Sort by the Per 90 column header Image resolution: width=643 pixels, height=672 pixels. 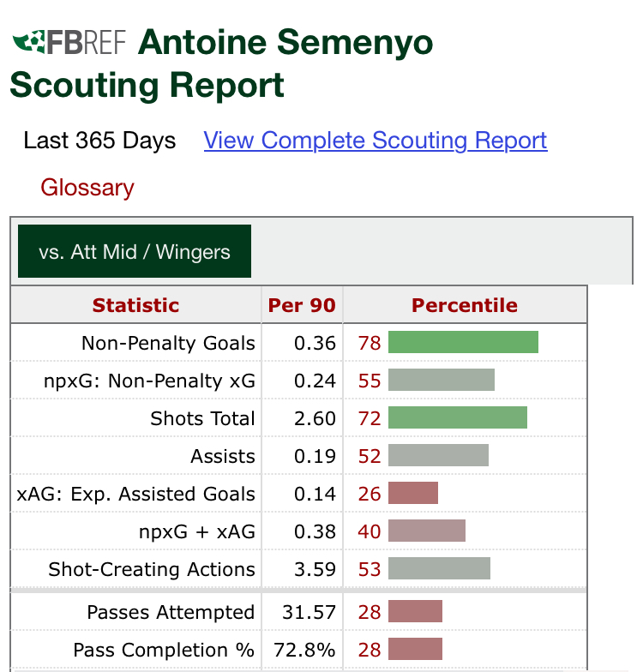[302, 305]
